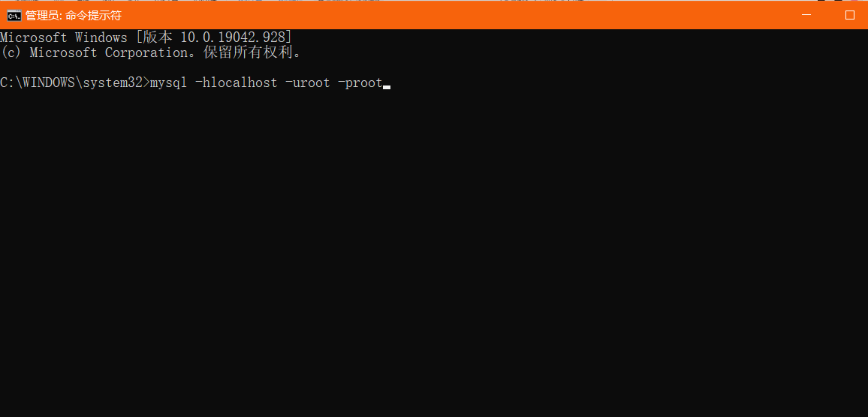
Task: Click the blinking cursor after -proot
Action: [387, 87]
